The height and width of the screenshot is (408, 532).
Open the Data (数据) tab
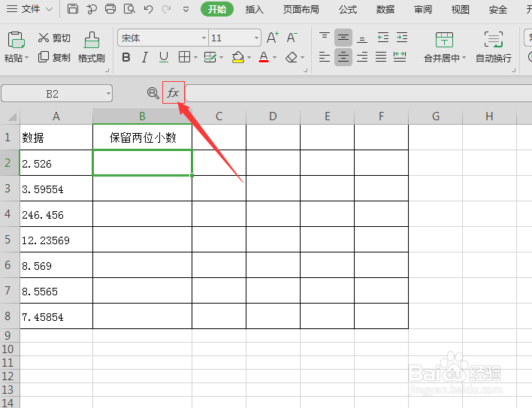385,9
